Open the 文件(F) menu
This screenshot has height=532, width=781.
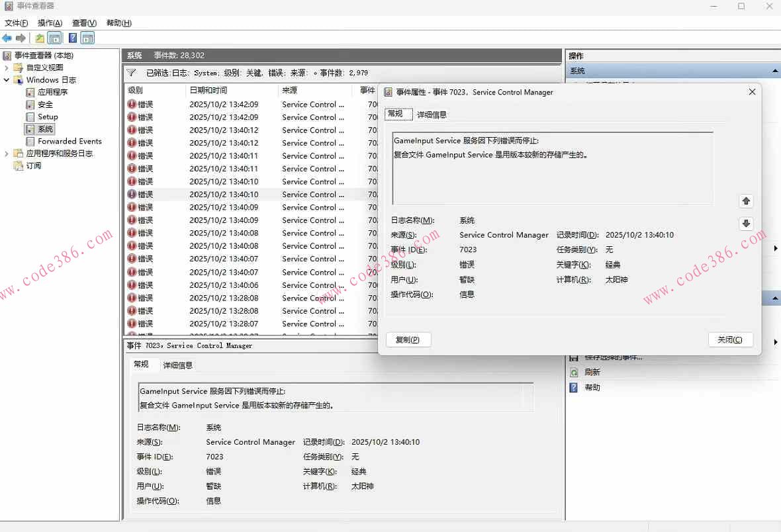click(17, 23)
